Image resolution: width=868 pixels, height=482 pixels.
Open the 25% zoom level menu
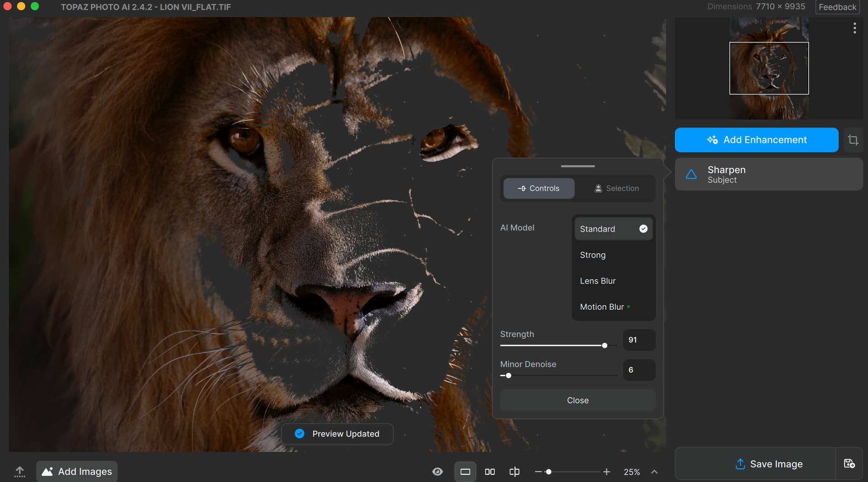point(632,472)
